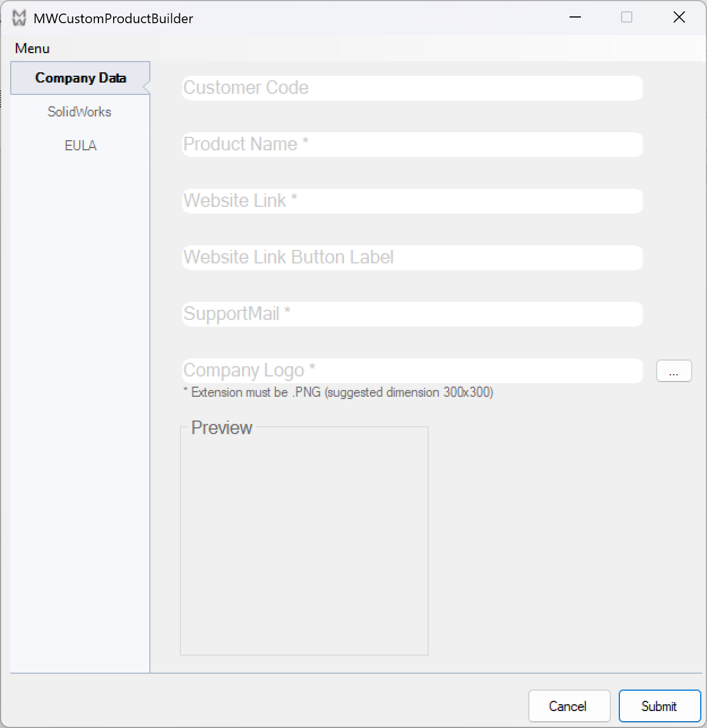Open the EULA tab
Screen dimensions: 707x728
click(80, 146)
